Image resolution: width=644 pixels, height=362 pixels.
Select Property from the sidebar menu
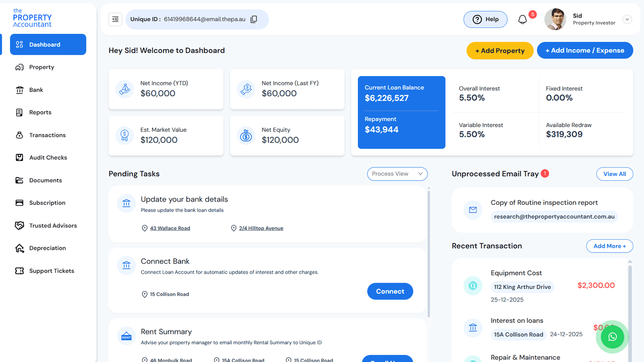(42, 67)
